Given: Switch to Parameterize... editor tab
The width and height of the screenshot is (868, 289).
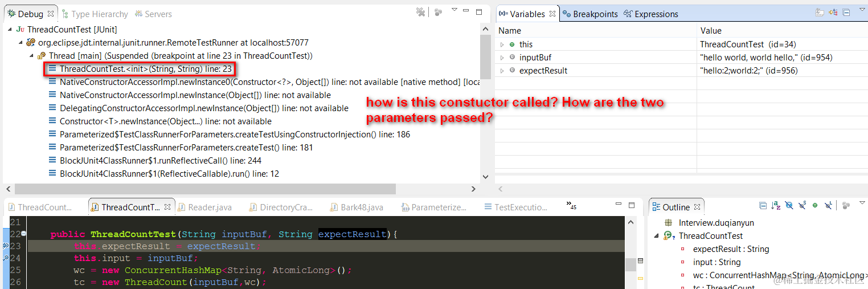Looking at the screenshot, I should pyautogui.click(x=433, y=207).
